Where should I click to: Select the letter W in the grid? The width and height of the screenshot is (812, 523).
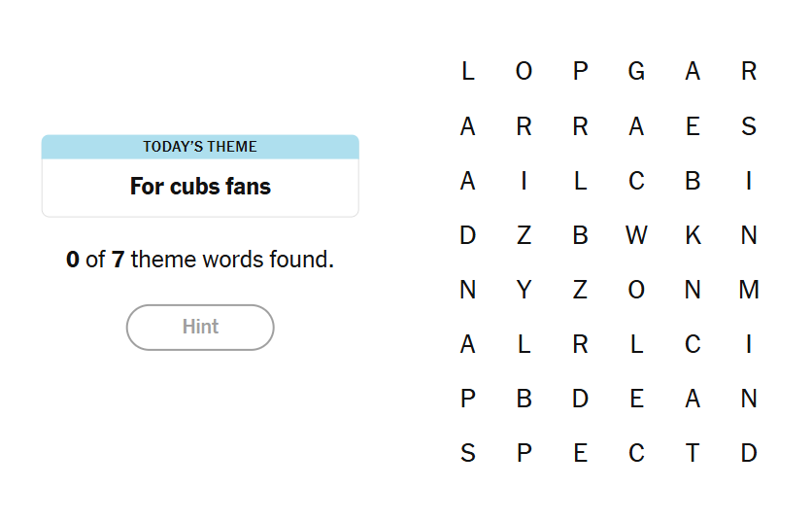(x=636, y=235)
